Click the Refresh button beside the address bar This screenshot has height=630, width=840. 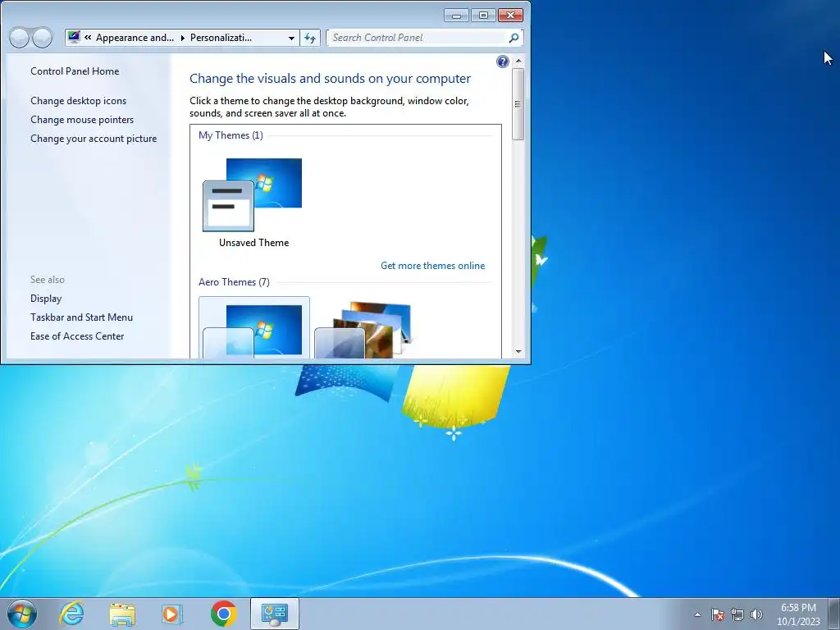(x=309, y=38)
